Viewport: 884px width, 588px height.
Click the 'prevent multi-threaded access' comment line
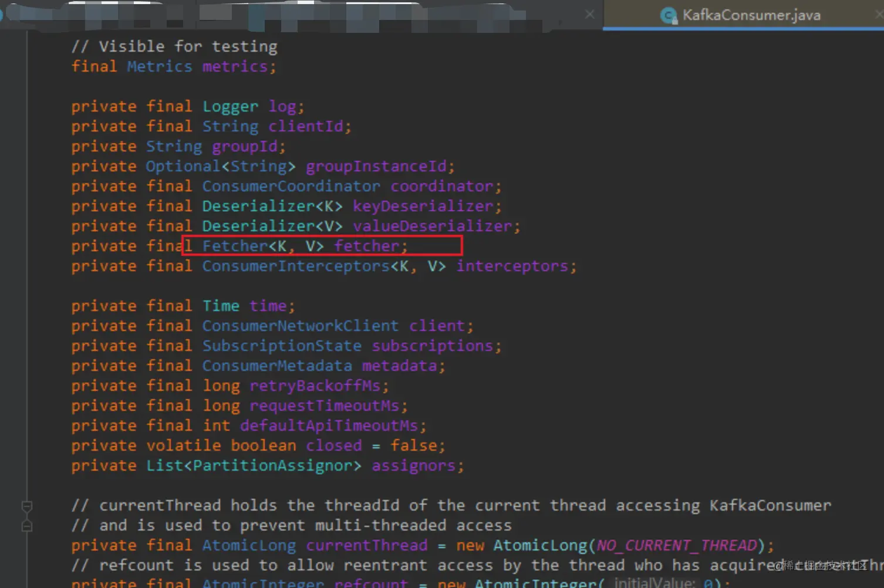coord(292,525)
